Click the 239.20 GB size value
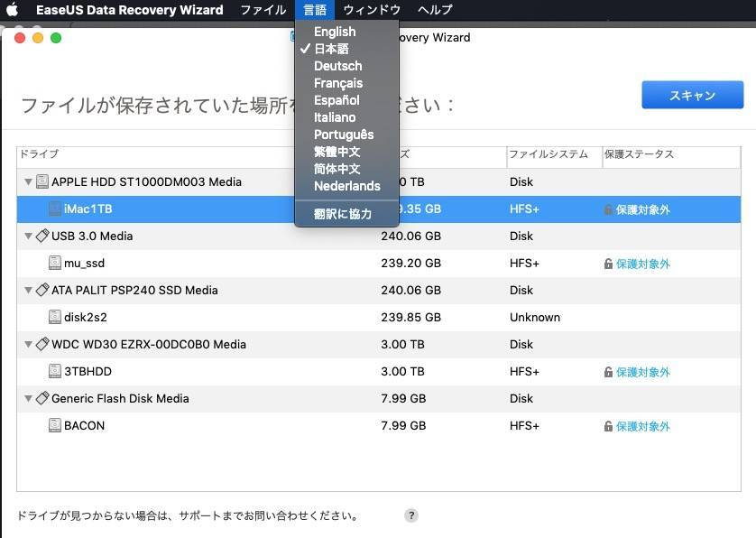This screenshot has width=756, height=538. 410,263
